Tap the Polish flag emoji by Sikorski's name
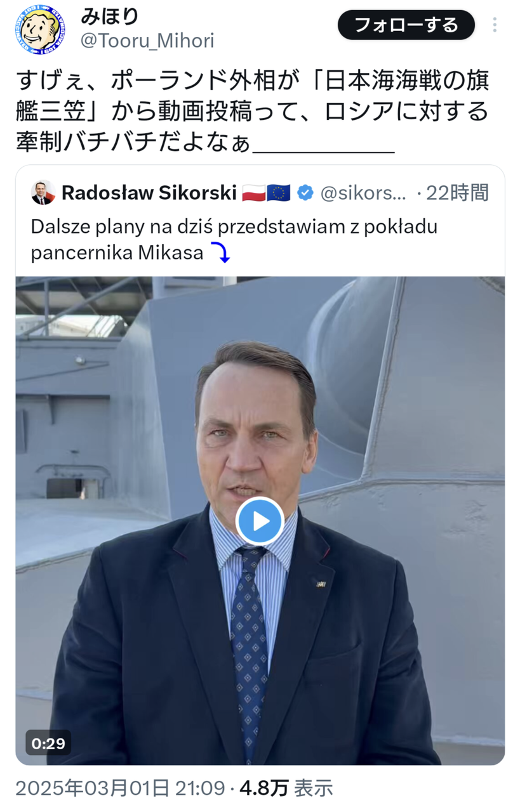Viewport: 520px width, 812px height. tap(253, 193)
